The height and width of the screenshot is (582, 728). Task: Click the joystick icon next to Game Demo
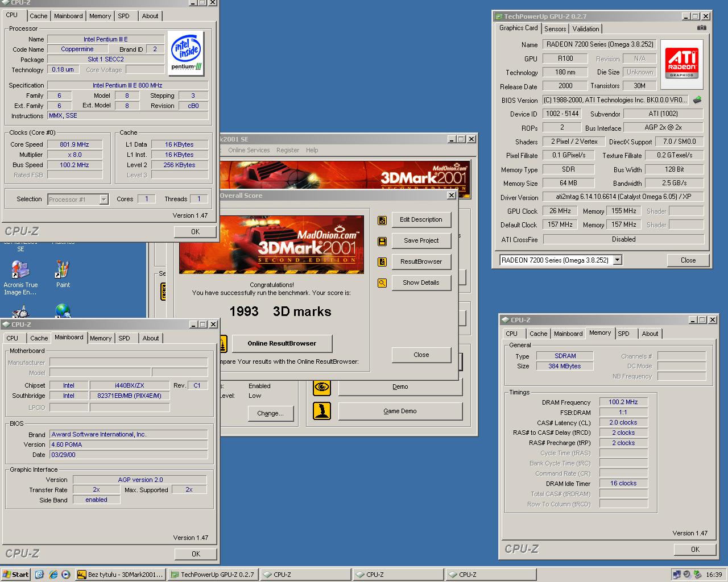[x=322, y=411]
